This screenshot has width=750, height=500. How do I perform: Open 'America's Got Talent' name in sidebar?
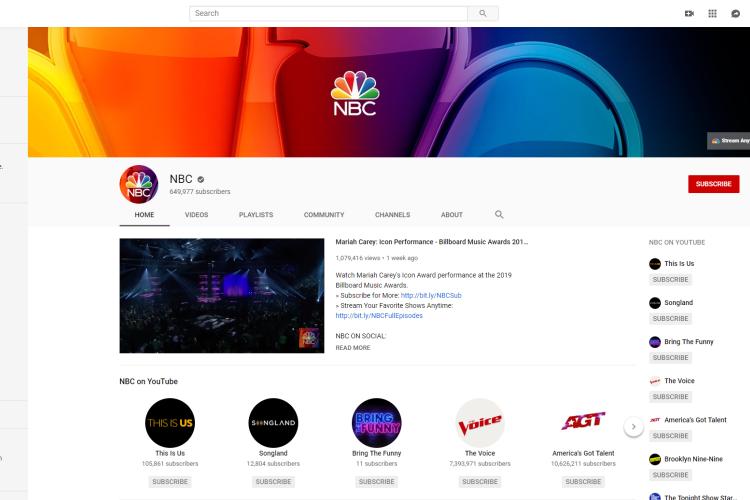[x=695, y=420]
